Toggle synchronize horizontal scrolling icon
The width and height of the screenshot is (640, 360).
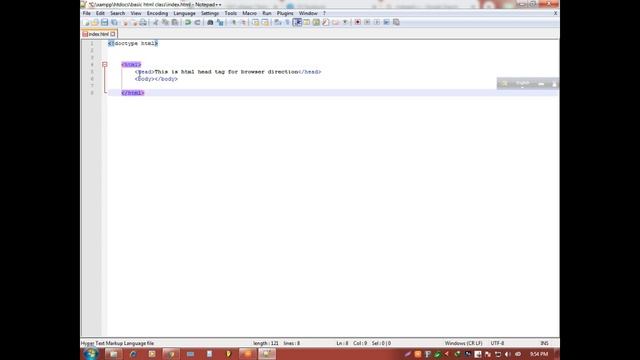[x=265, y=22]
